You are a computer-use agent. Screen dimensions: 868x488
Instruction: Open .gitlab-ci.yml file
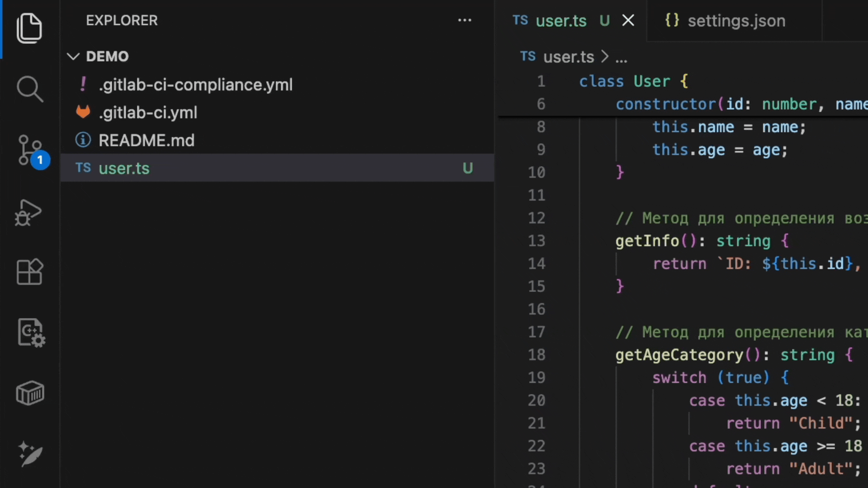coord(277,113)
